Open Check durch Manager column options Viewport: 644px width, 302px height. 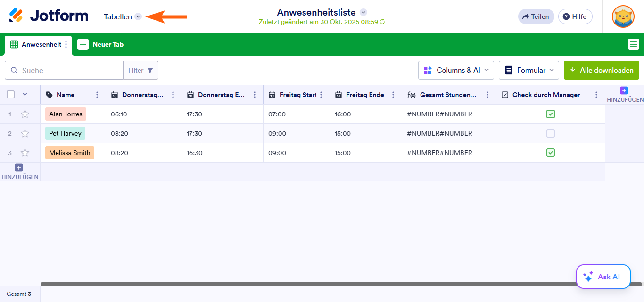[x=596, y=95]
